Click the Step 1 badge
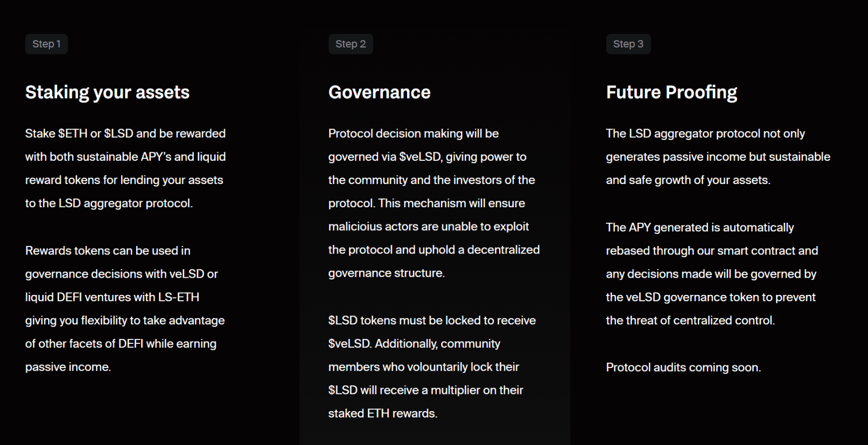 pyautogui.click(x=46, y=44)
